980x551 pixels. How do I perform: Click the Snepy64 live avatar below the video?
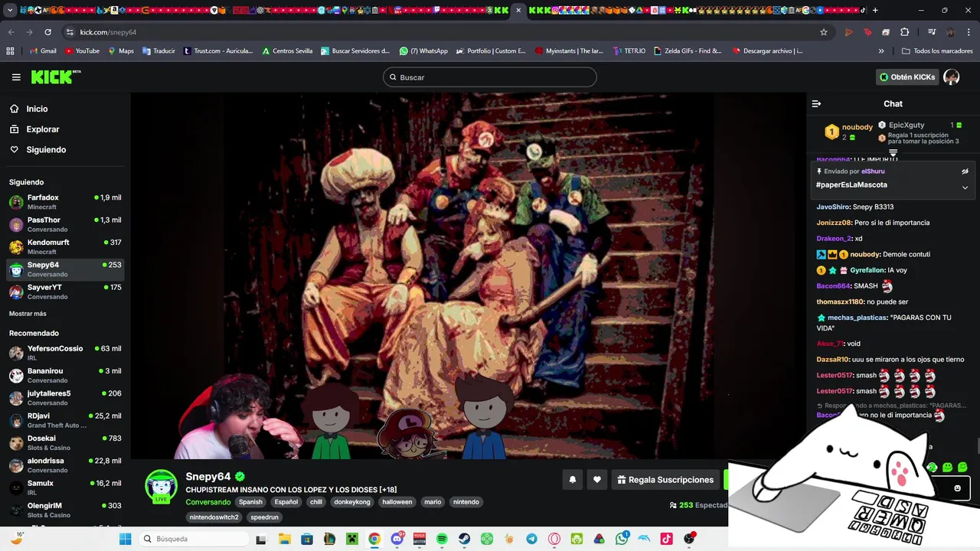click(161, 486)
